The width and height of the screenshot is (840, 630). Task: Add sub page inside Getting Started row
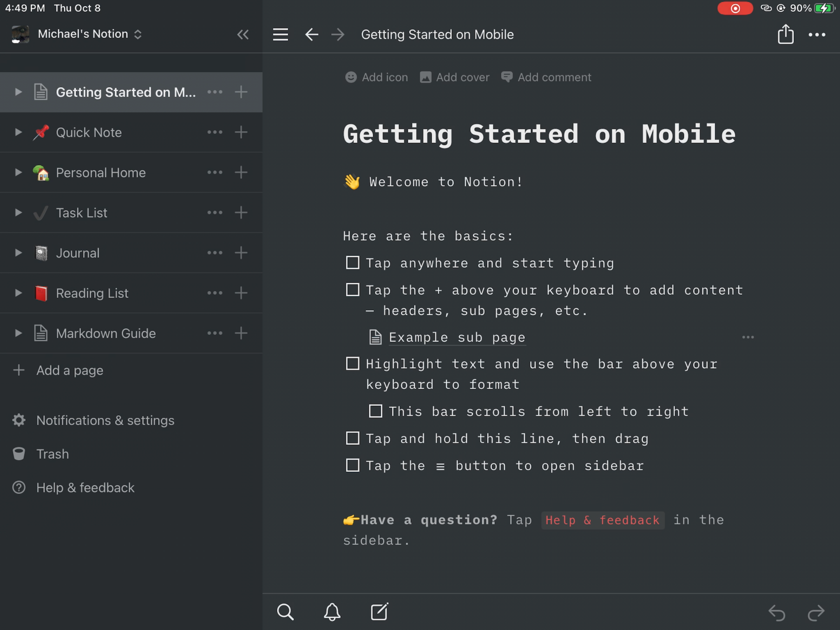click(x=241, y=92)
